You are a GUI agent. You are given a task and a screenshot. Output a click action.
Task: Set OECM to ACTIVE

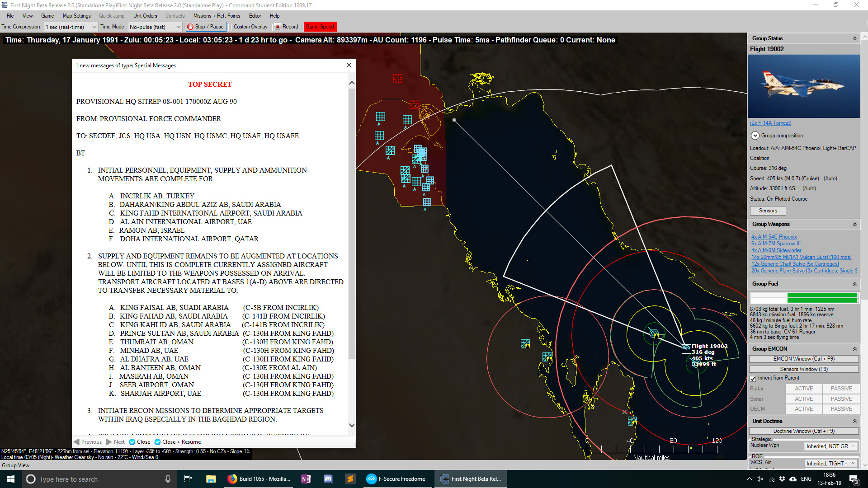click(x=804, y=408)
